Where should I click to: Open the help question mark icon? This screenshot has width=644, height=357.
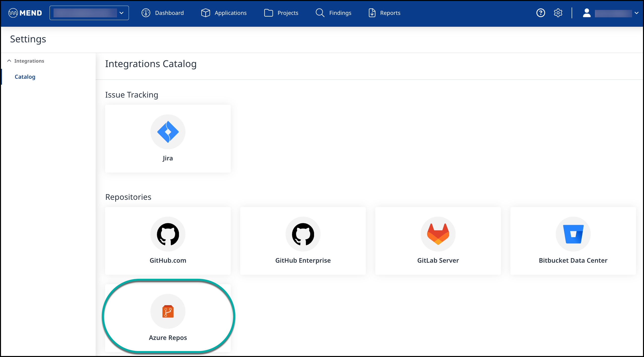pyautogui.click(x=540, y=13)
